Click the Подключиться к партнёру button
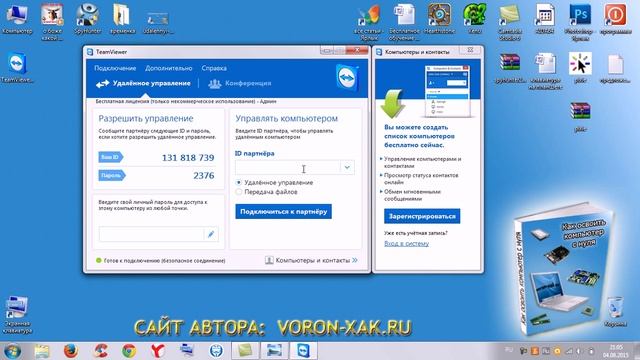The height and width of the screenshot is (360, 640). [x=283, y=211]
